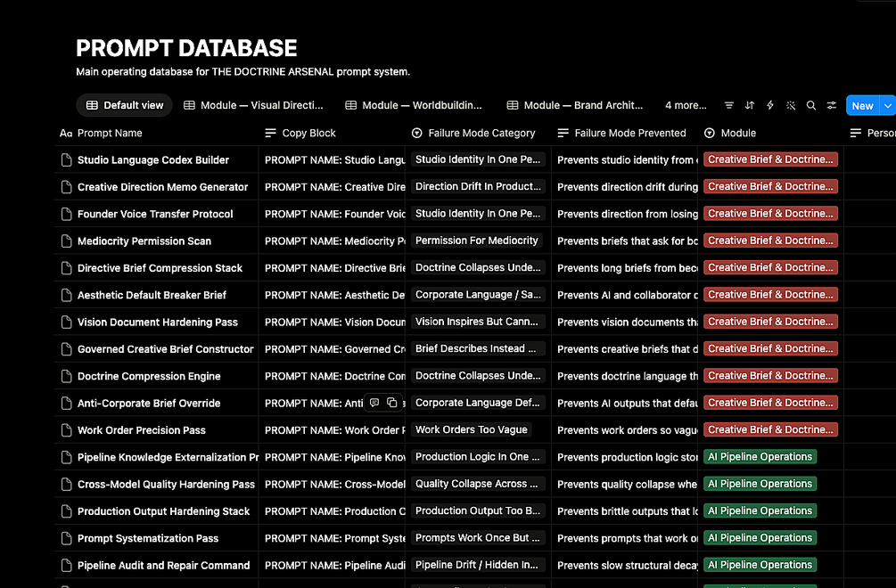This screenshot has width=896, height=588.
Task: Open the filter icon in database toolbar
Action: pyautogui.click(x=728, y=105)
